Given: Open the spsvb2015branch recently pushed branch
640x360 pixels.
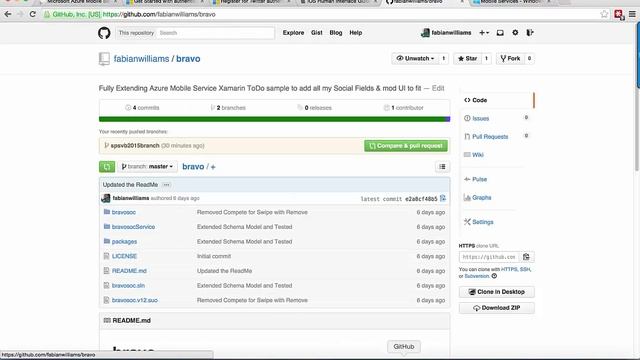Looking at the screenshot, I should [135, 146].
